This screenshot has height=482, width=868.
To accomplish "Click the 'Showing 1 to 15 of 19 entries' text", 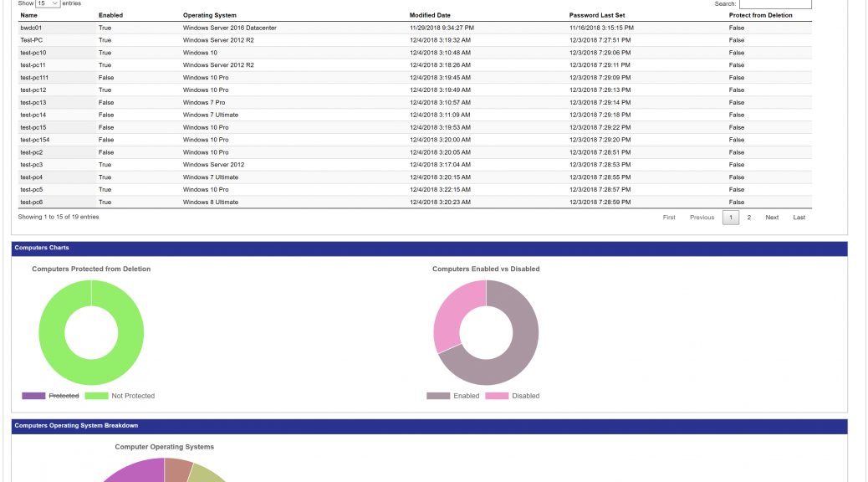I will coord(59,218).
